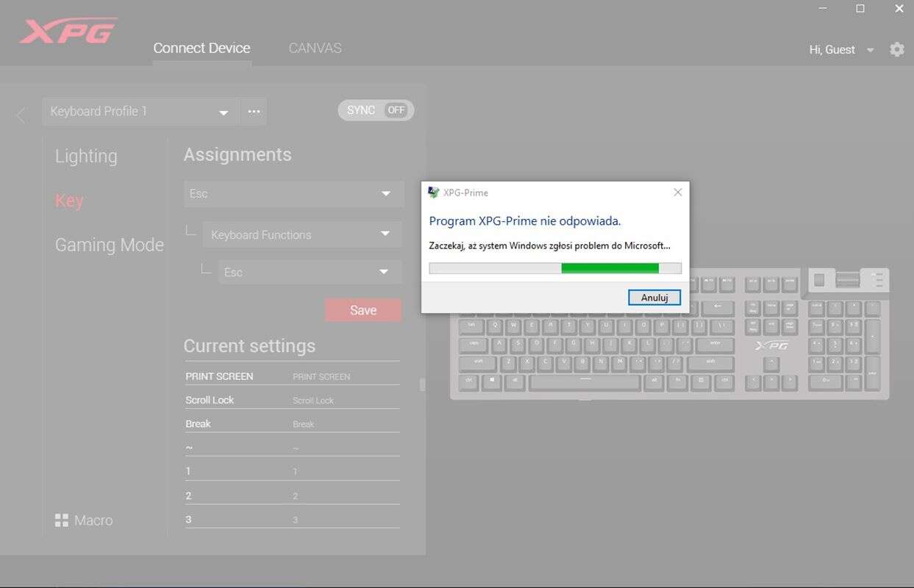Screen dimensions: 914x588
Task: Open the Lighting section
Action: pyautogui.click(x=86, y=156)
